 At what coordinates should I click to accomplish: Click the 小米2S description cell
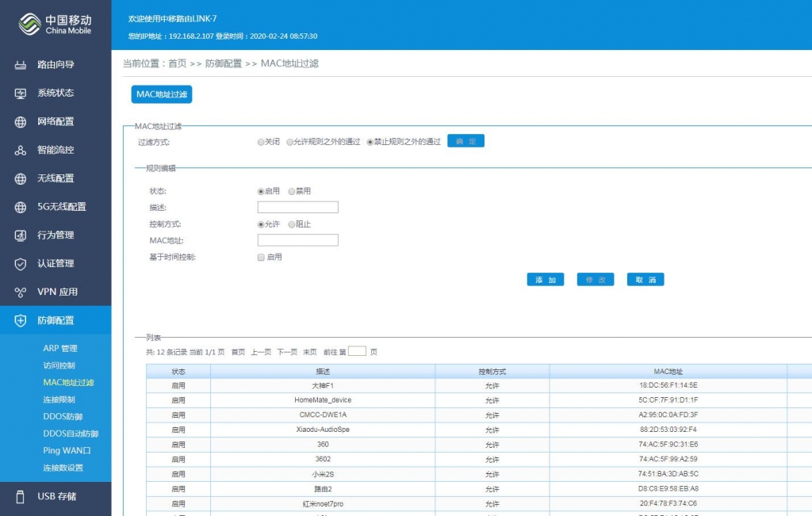pos(323,474)
